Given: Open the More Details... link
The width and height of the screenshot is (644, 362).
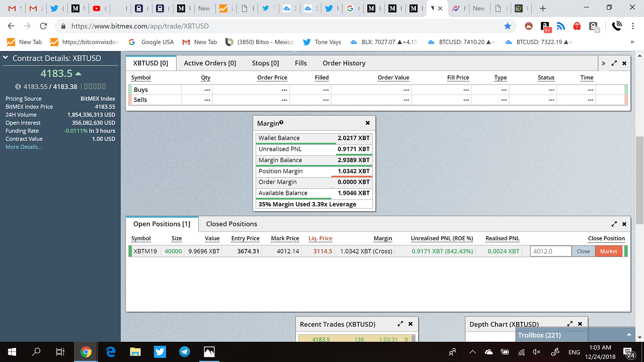Looking at the screenshot, I should click(23, 147).
